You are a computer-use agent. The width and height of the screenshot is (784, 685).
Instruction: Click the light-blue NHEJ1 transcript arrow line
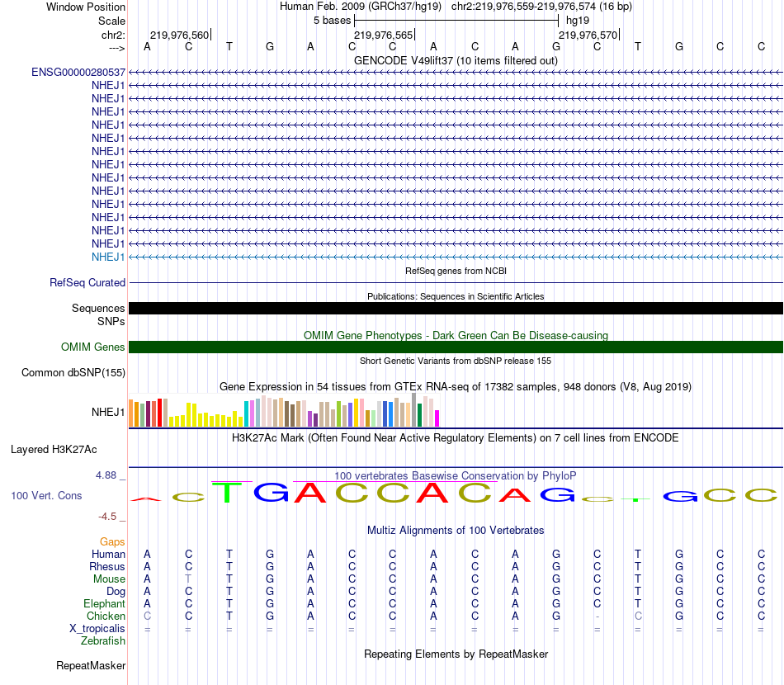point(456,257)
